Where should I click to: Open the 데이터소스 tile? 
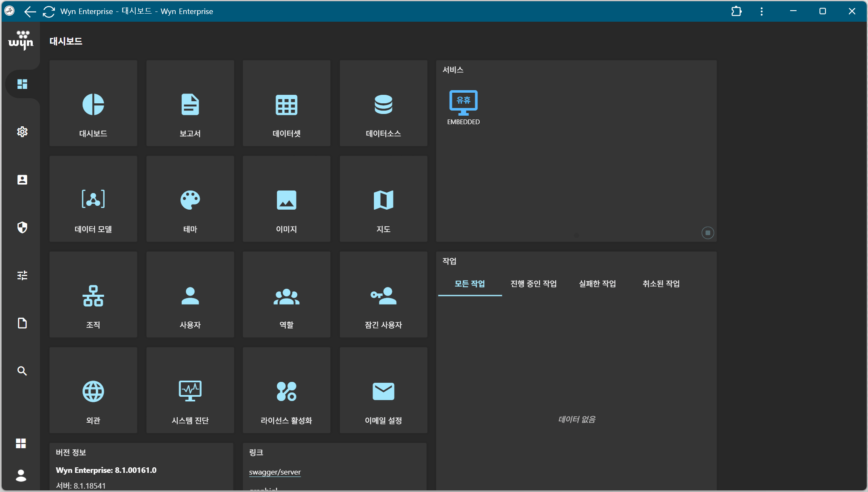tap(383, 103)
